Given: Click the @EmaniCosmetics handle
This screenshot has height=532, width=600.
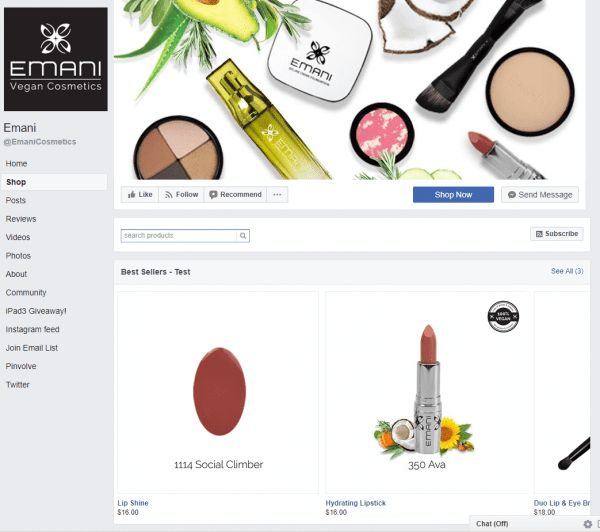Looking at the screenshot, I should pyautogui.click(x=40, y=142).
